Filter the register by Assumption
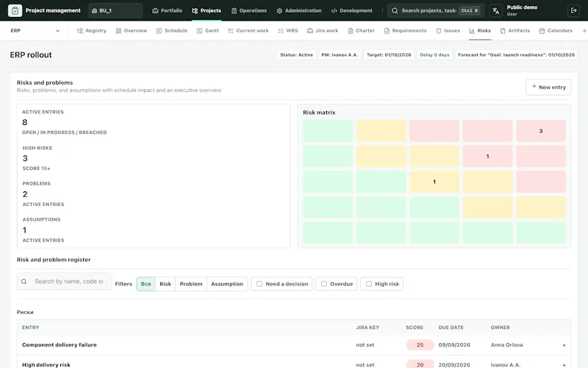 [227, 284]
